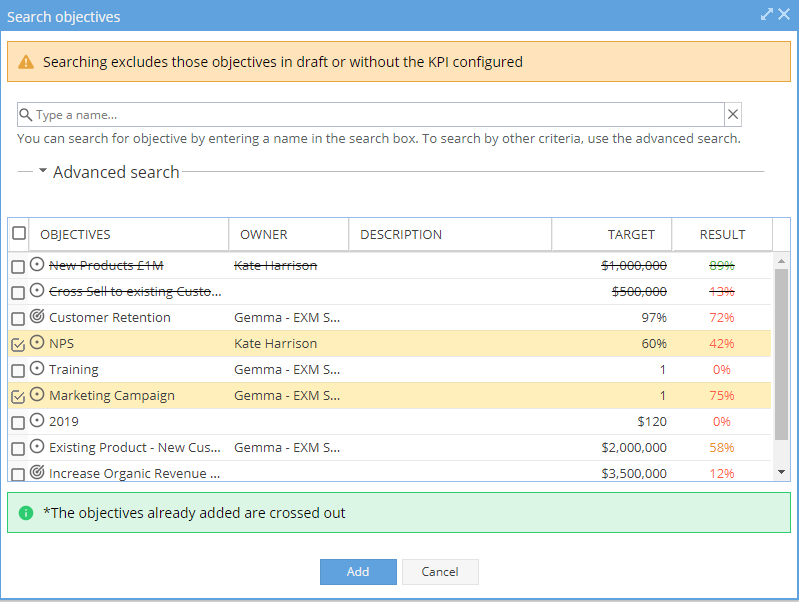Viewport: 799px width, 602px height.
Task: Click Kate Harrison owner in the NPS row
Action: coord(276,344)
